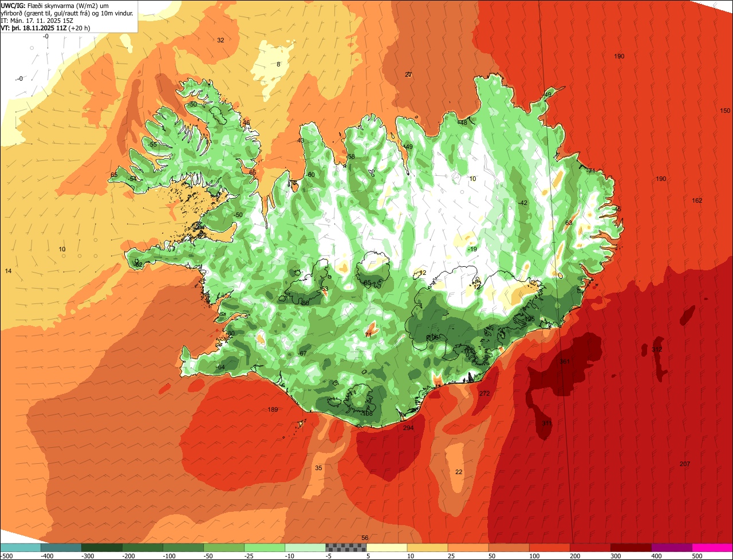Viewport: 733px width, 560px height.
Task: Click map value '-48' on the northeast coast
Action: point(463,123)
